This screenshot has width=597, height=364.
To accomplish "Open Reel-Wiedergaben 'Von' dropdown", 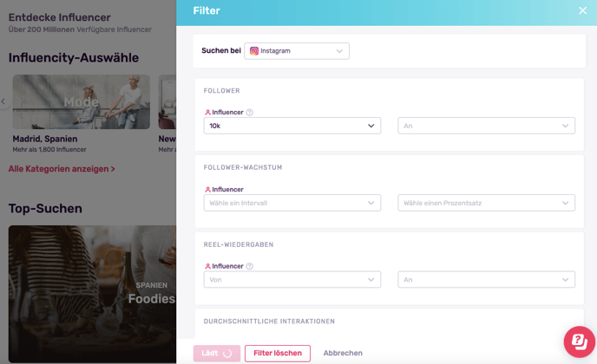I will [292, 280].
